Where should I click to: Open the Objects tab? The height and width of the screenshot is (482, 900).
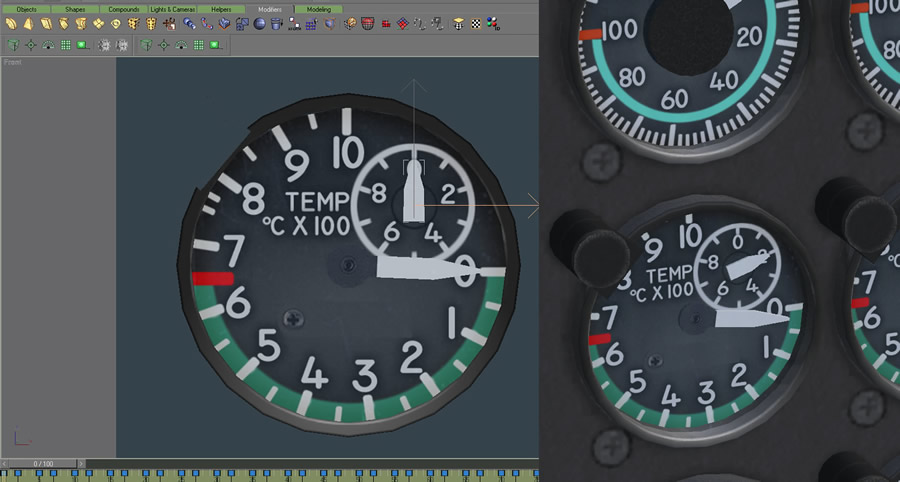pyautogui.click(x=26, y=9)
